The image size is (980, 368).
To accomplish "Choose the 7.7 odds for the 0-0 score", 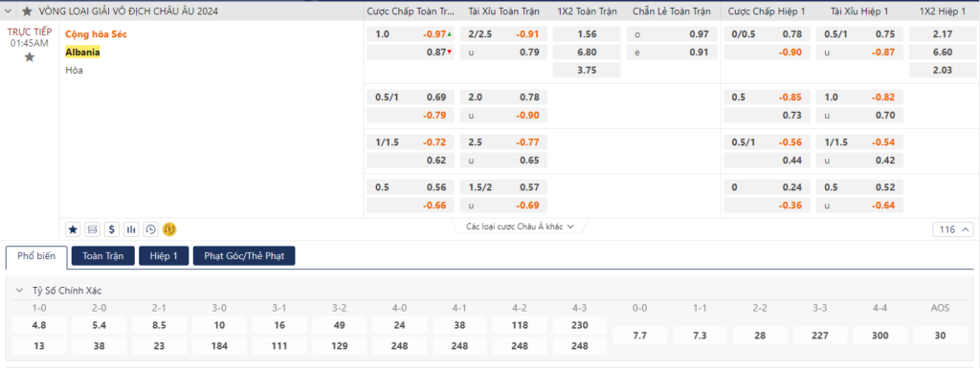I will click(639, 336).
